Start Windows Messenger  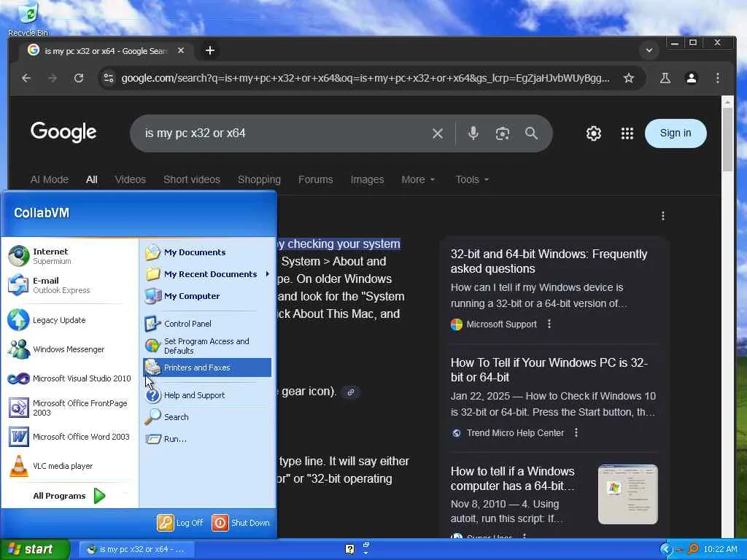pos(71,349)
